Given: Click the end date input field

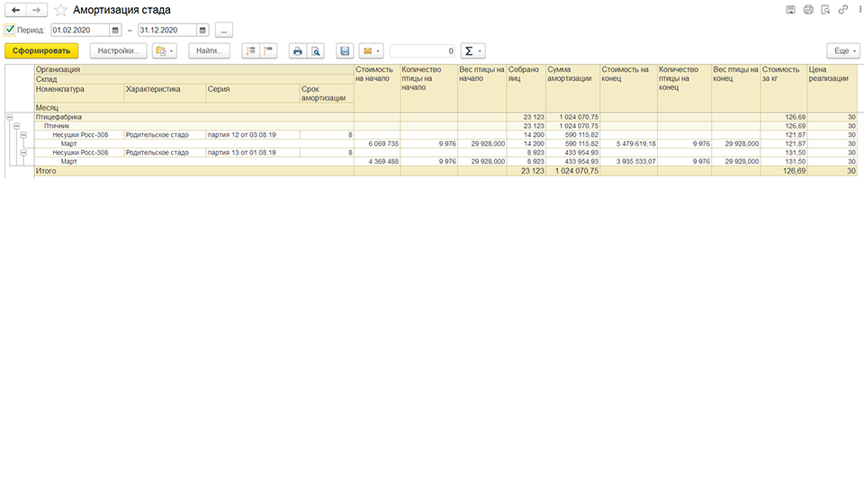Looking at the screenshot, I should click(167, 31).
